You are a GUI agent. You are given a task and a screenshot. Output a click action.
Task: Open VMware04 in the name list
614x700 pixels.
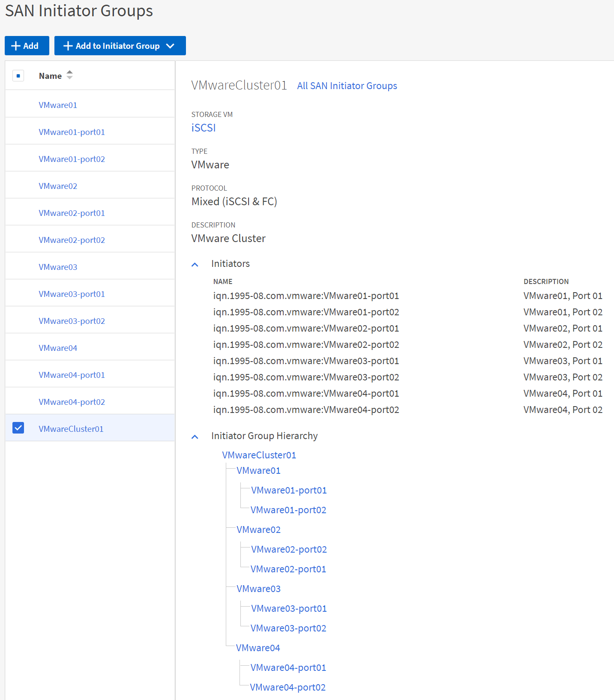click(x=58, y=348)
